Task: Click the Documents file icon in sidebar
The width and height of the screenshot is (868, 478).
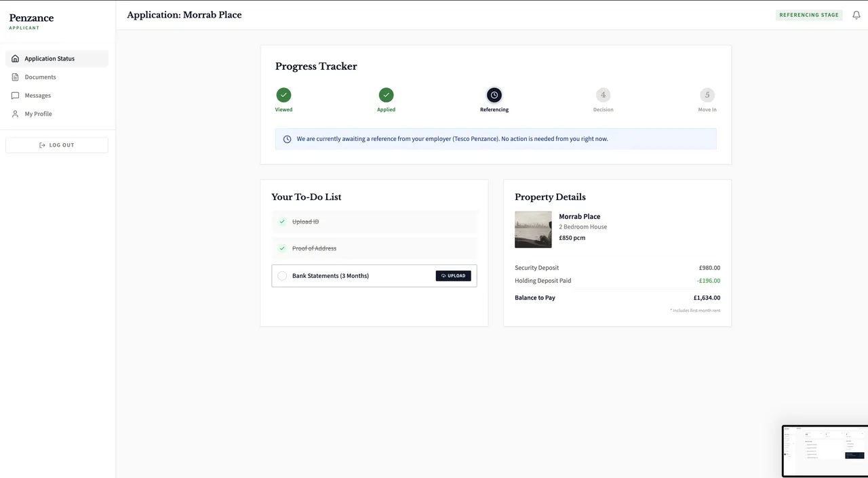Action: pyautogui.click(x=16, y=77)
